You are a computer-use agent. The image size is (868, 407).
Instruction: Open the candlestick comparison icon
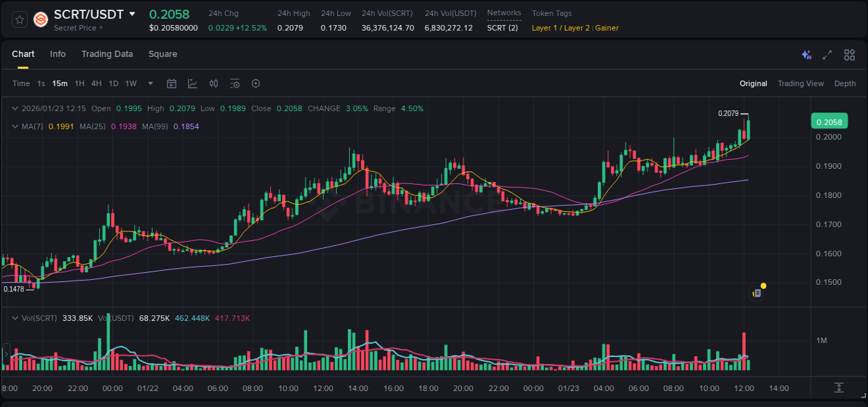point(214,83)
